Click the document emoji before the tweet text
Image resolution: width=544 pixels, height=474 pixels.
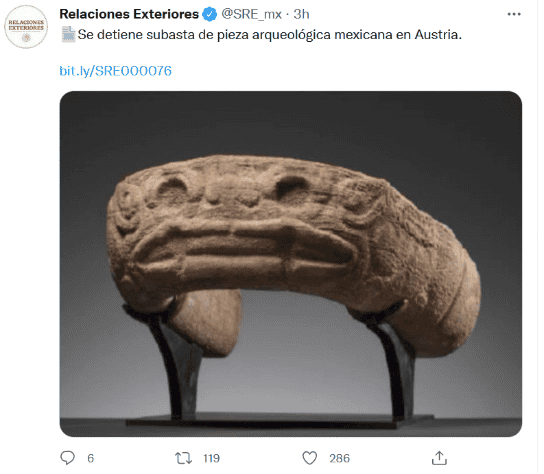[68, 34]
